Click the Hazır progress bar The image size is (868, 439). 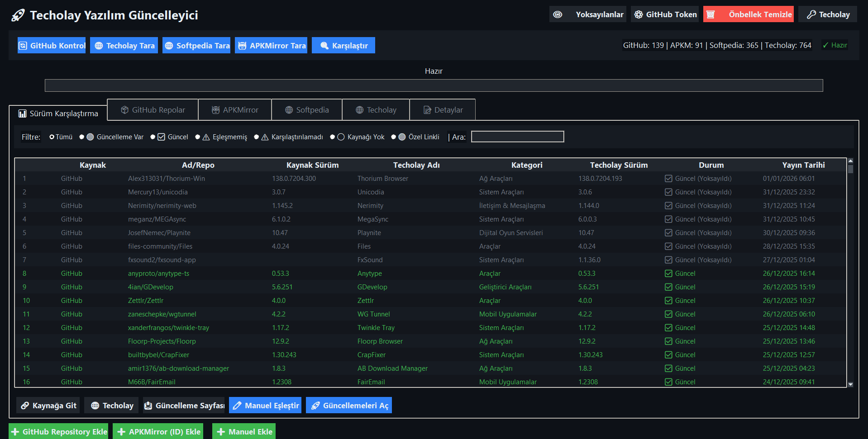(434, 85)
